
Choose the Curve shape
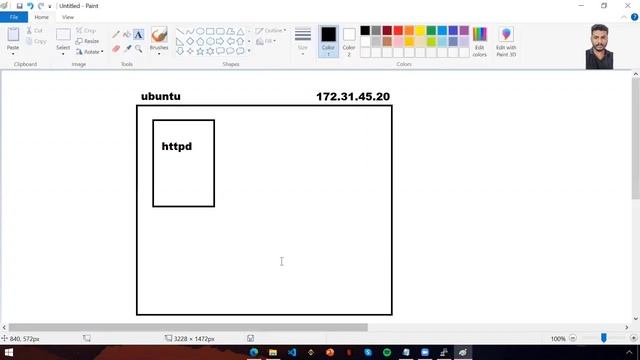coord(190,31)
